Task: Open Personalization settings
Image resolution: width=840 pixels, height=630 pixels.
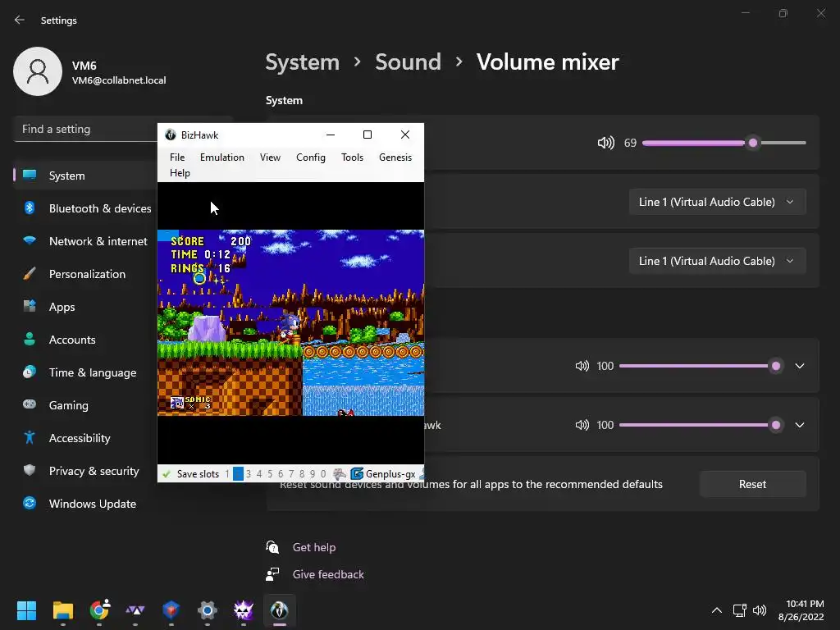Action: click(85, 274)
